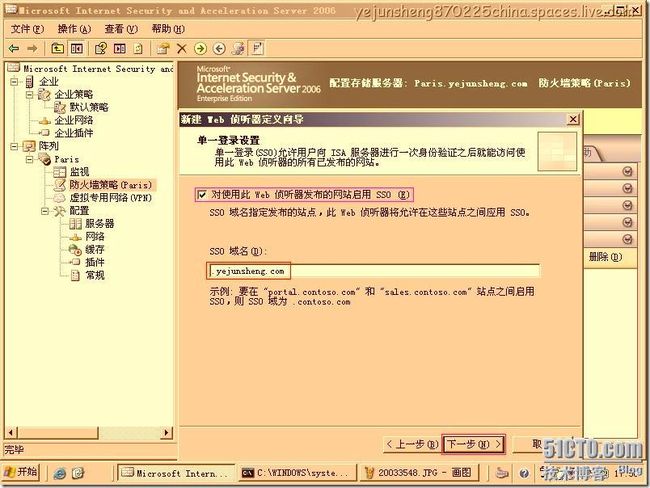Uncheck the enable SSO for published sites checkbox
Viewport: 650px width, 488px height.
(x=202, y=194)
